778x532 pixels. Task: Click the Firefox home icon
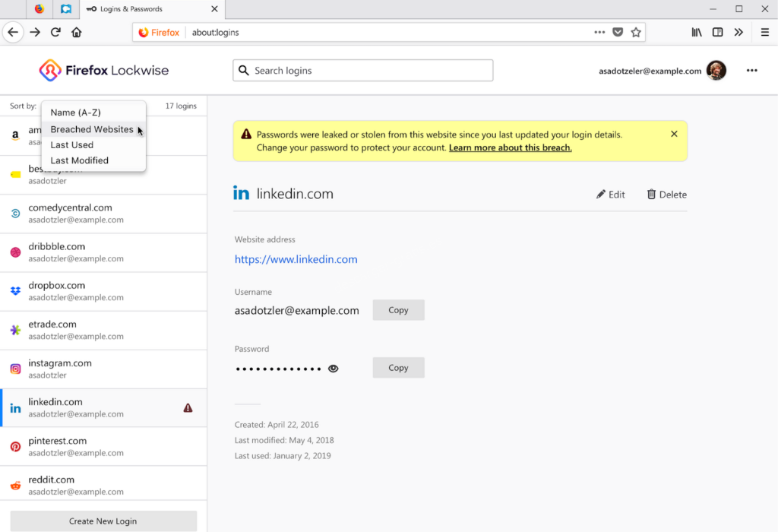[76, 33]
